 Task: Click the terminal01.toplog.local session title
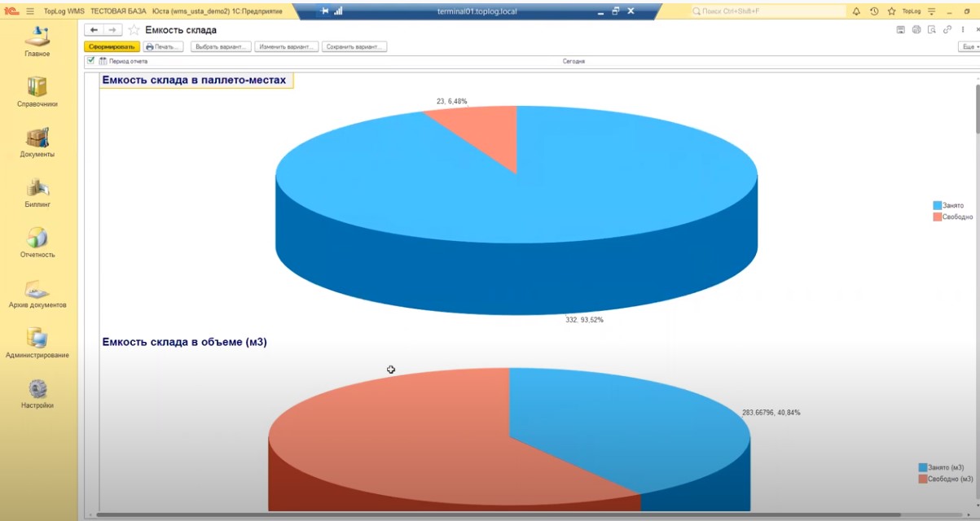click(x=477, y=11)
